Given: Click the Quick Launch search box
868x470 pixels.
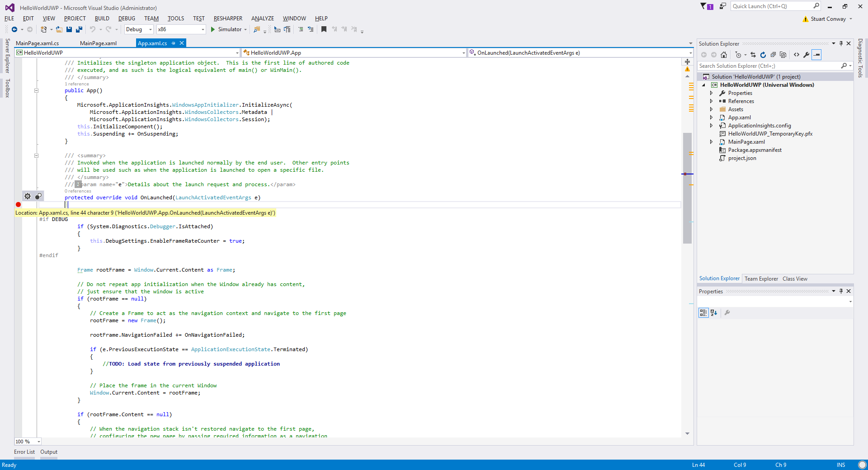Looking at the screenshot, I should coord(776,6).
